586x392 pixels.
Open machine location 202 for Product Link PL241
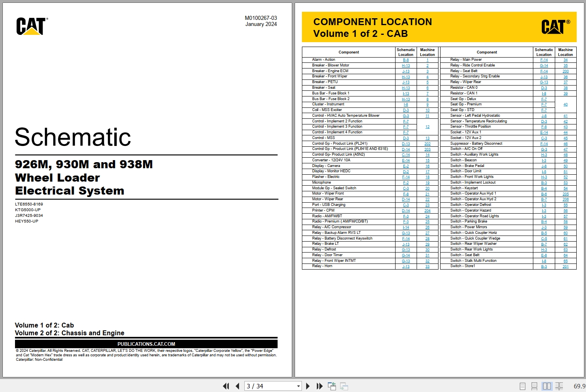[427, 144]
